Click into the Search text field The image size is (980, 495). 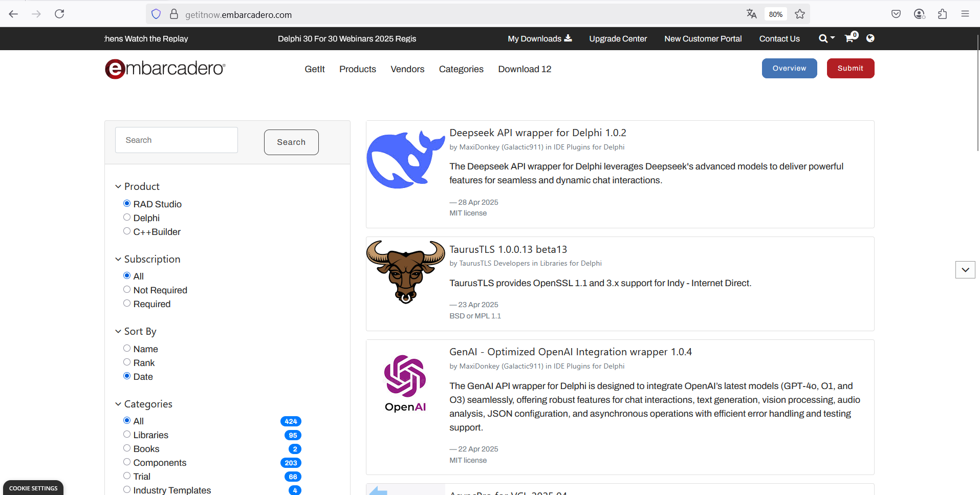click(x=177, y=140)
